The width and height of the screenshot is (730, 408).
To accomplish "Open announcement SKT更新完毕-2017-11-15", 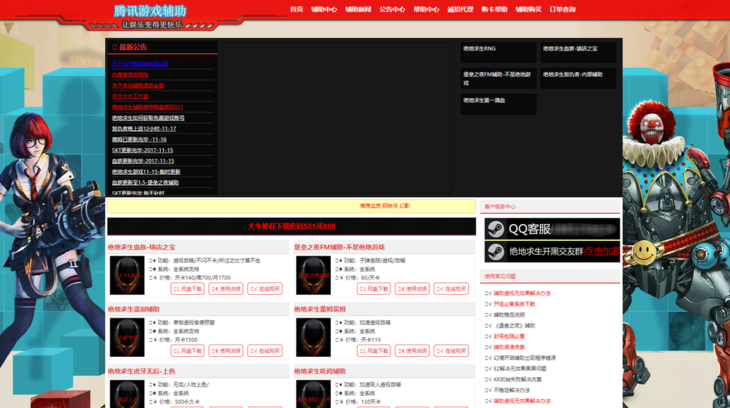I will pyautogui.click(x=142, y=150).
